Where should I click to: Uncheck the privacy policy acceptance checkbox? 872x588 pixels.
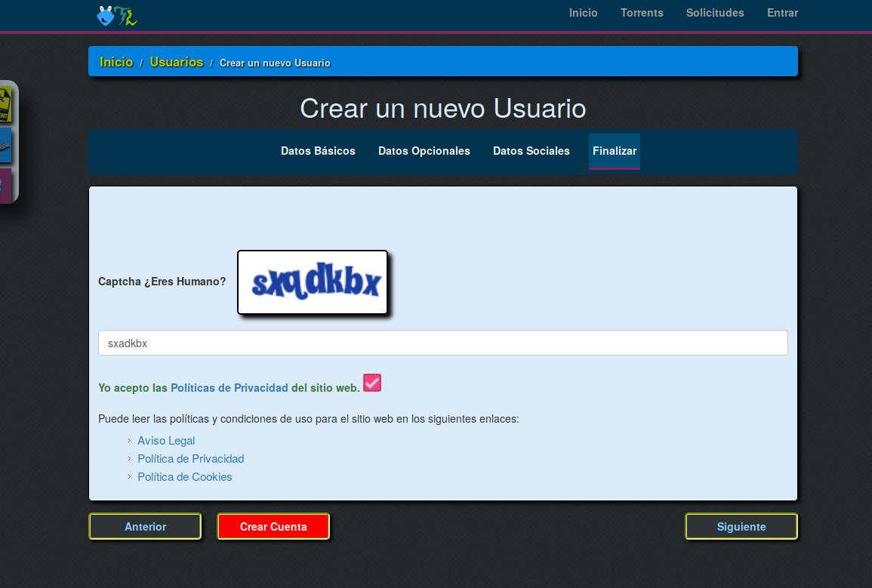point(372,383)
